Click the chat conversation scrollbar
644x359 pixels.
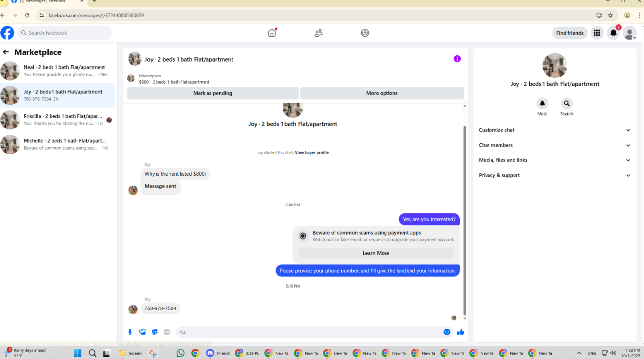coord(464,221)
